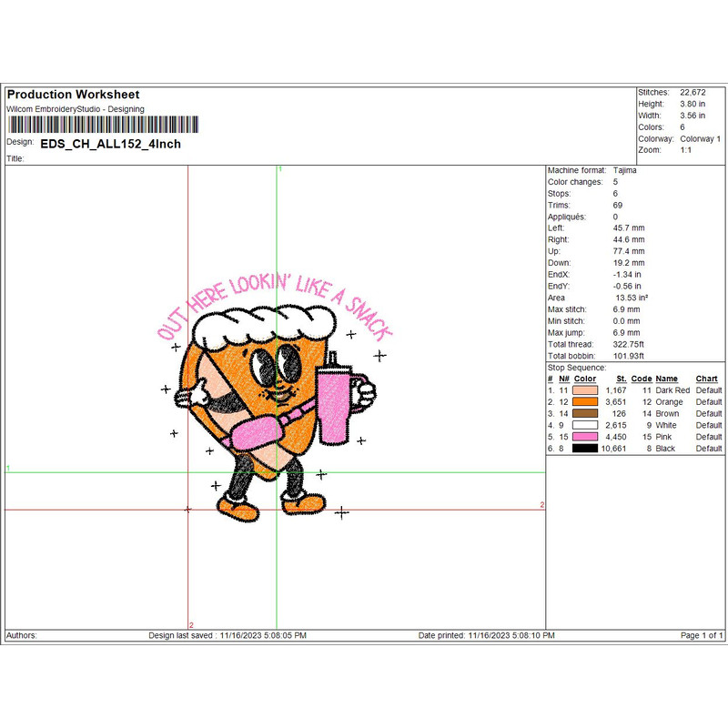Click the Name column header
Viewport: 728px width, 728px height.
coord(667,379)
